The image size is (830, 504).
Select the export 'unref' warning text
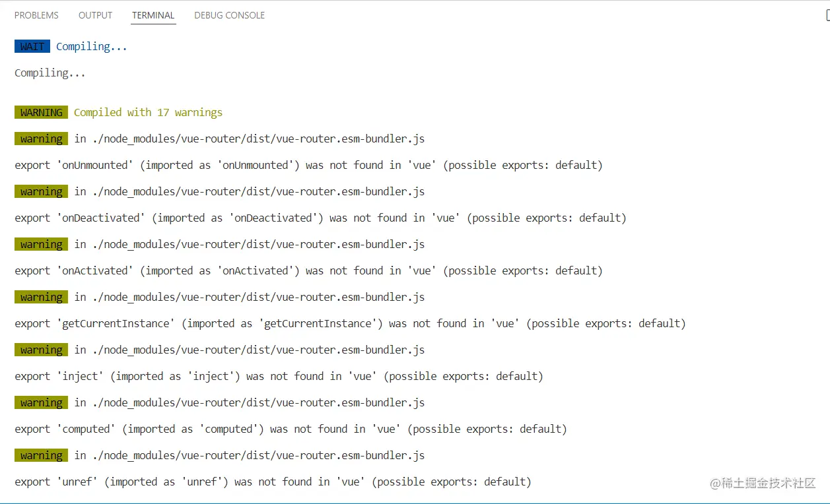[273, 482]
